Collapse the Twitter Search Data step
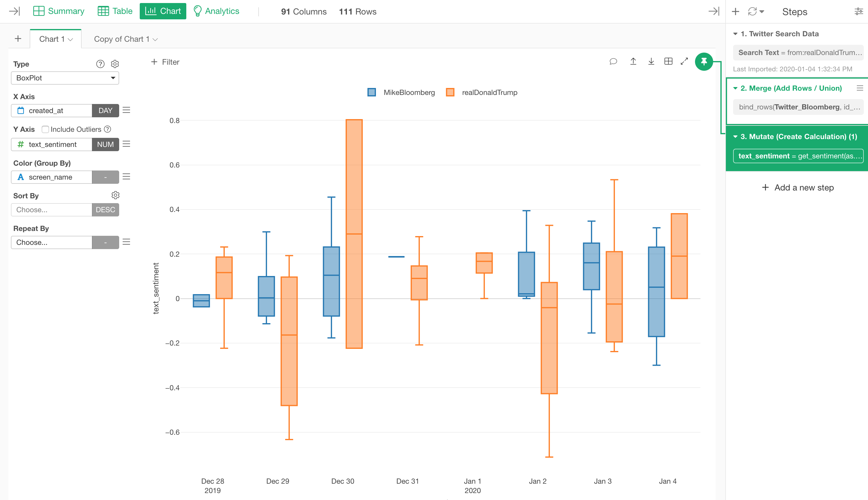 736,34
